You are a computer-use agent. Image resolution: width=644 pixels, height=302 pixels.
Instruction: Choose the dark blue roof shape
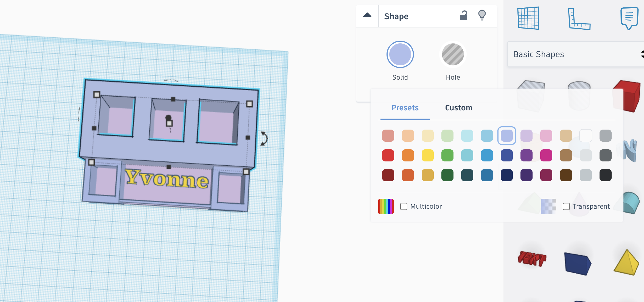tap(577, 264)
